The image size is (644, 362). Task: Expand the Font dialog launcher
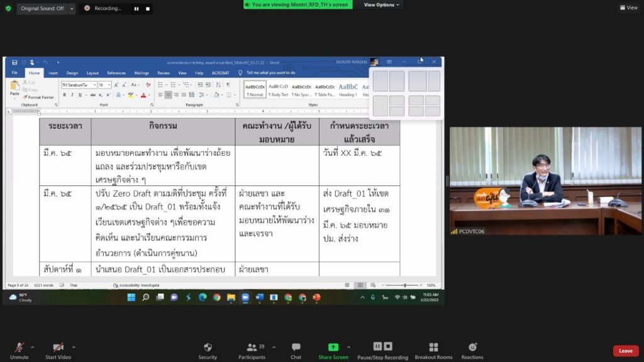coord(152,105)
